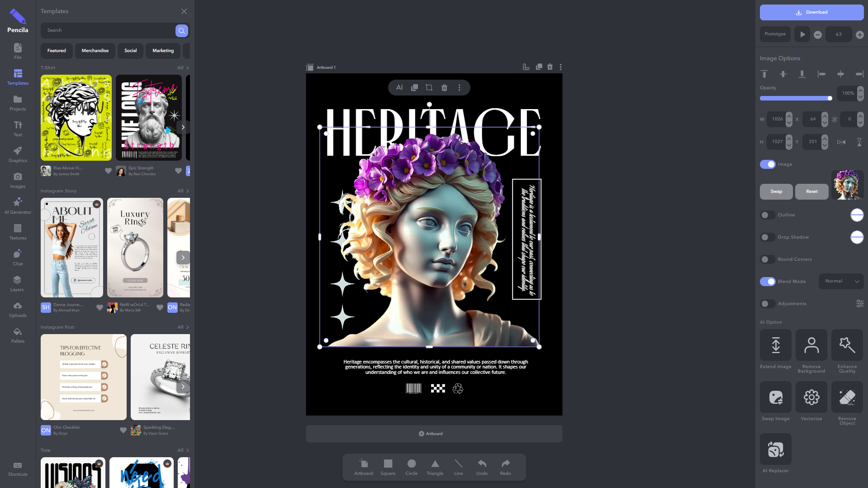Enable the Outline toggle
Image resolution: width=868 pixels, height=488 pixels.
tap(767, 215)
